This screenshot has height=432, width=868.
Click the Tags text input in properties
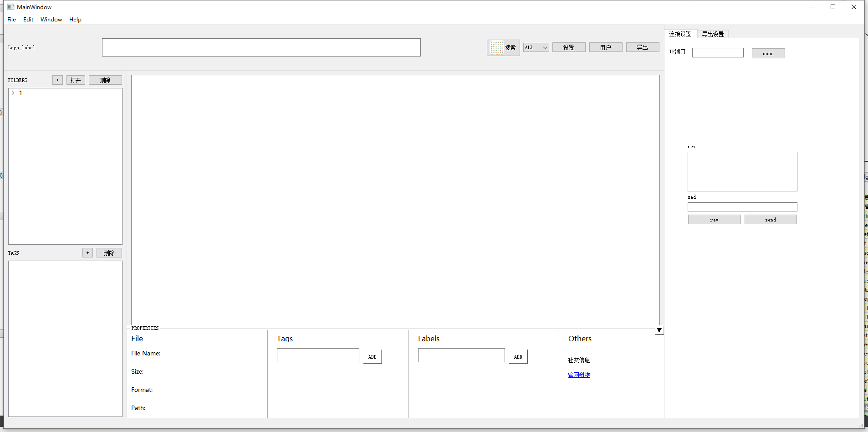coord(318,355)
